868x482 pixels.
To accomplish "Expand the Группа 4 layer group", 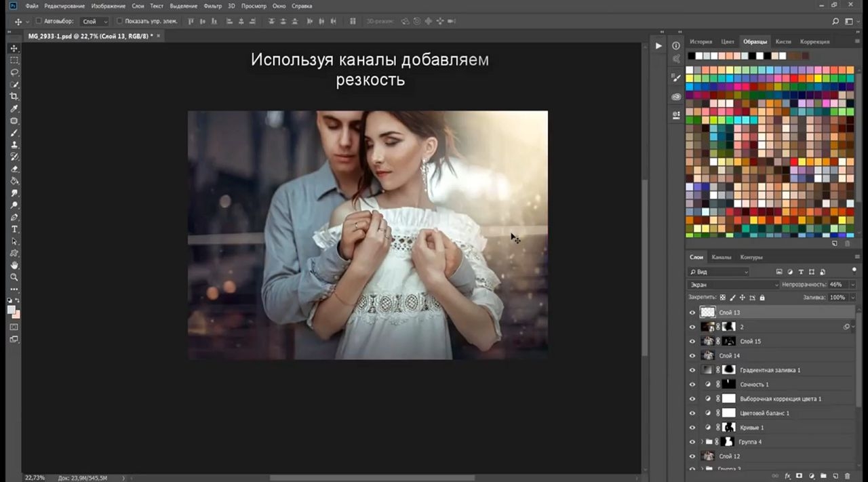I will pos(702,442).
